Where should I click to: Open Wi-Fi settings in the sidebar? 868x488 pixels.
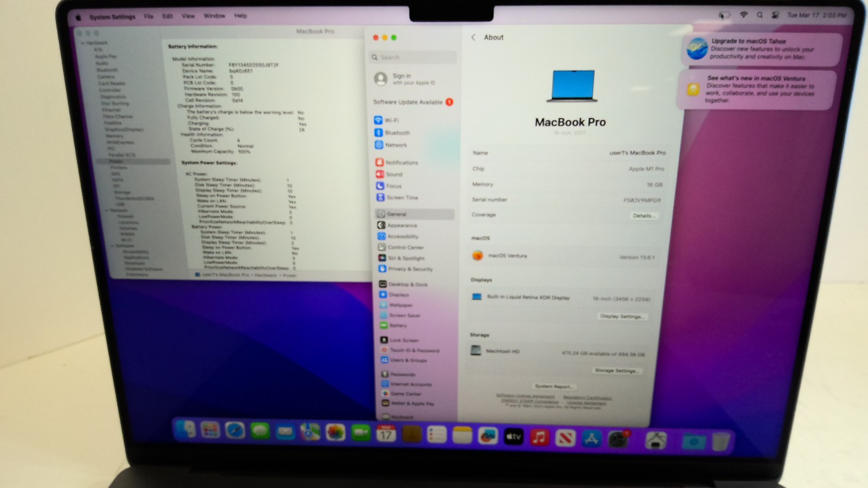tap(387, 120)
